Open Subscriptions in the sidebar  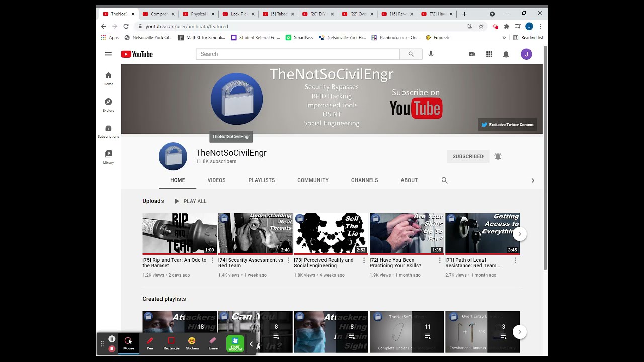point(108,131)
